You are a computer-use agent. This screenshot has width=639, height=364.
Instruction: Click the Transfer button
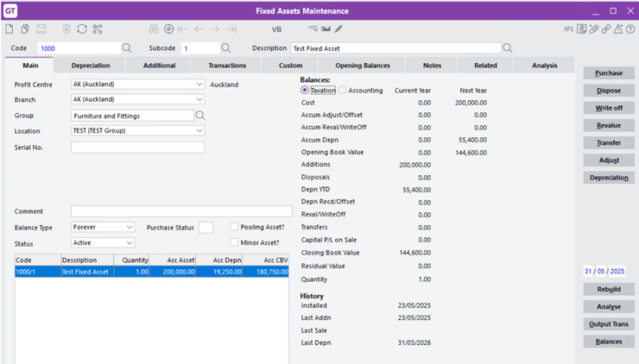tap(609, 142)
